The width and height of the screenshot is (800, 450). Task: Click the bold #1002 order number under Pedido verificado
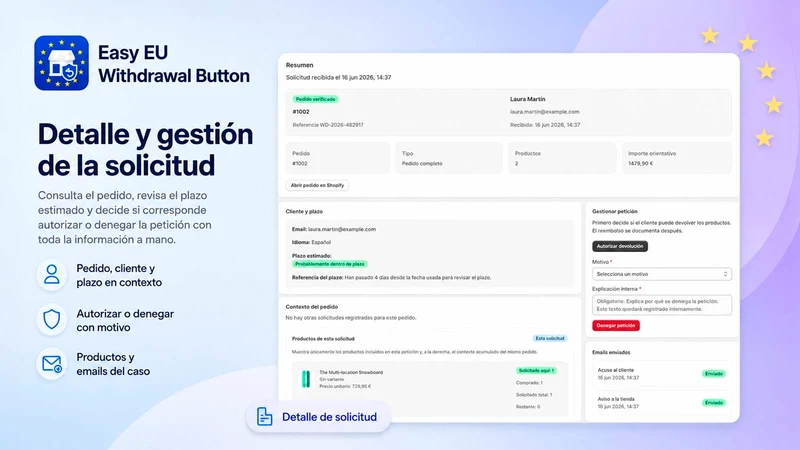(x=301, y=112)
